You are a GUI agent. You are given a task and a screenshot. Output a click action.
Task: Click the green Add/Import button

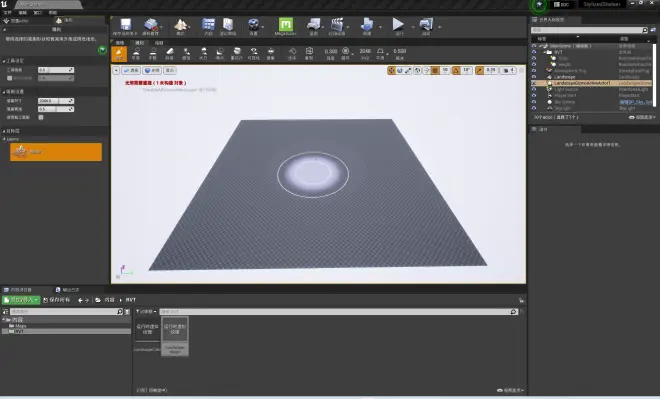(x=21, y=300)
